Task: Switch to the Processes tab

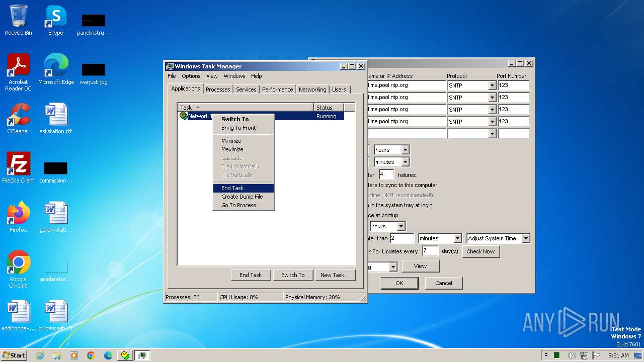Action: pyautogui.click(x=218, y=89)
